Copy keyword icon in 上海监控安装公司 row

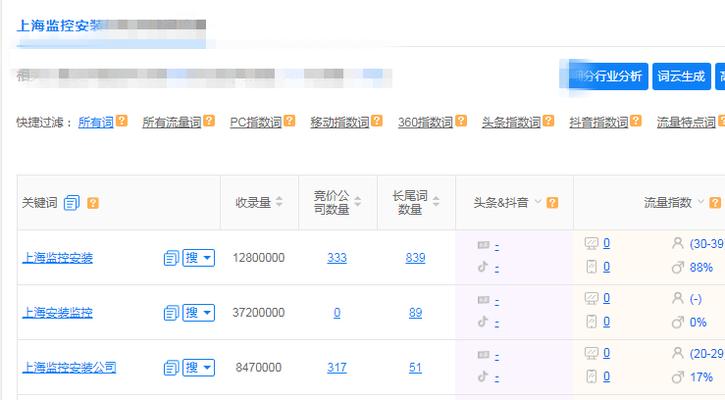[171, 368]
